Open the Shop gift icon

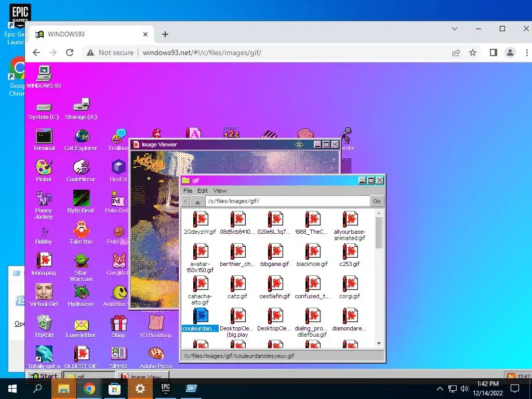(x=118, y=323)
